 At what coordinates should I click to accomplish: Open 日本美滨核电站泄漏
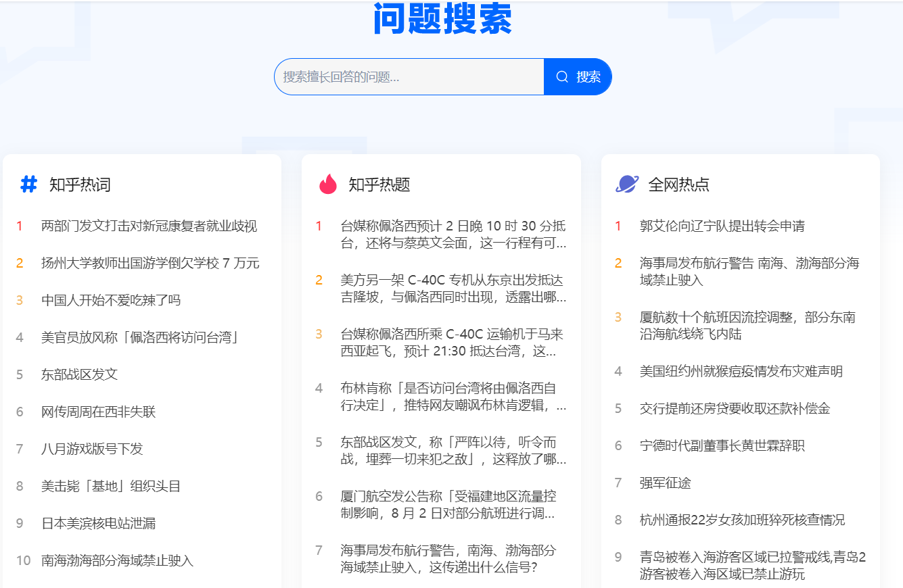pyautogui.click(x=98, y=524)
